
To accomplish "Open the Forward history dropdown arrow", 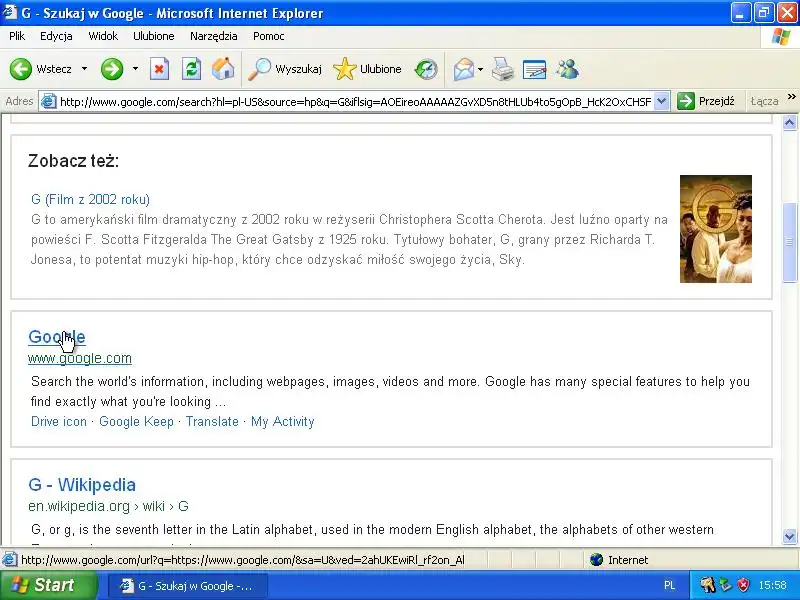I will point(135,68).
